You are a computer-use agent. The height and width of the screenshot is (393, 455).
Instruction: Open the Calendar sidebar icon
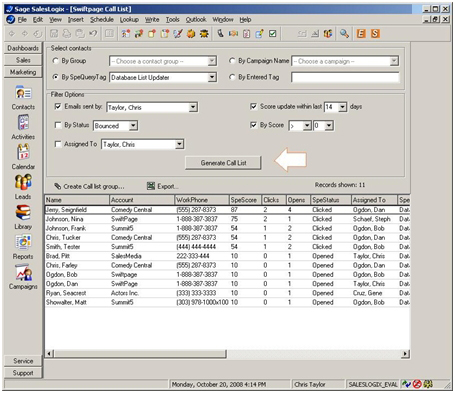[23, 152]
